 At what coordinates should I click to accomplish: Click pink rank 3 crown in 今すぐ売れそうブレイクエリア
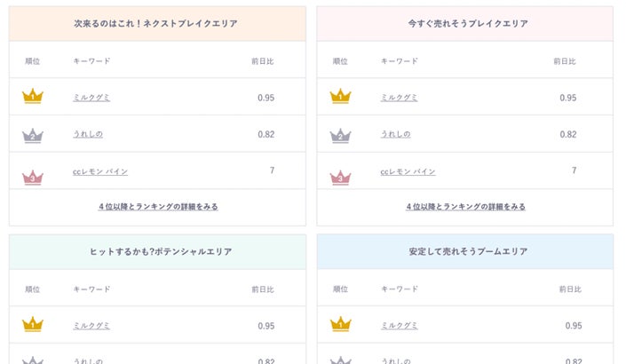pos(340,177)
